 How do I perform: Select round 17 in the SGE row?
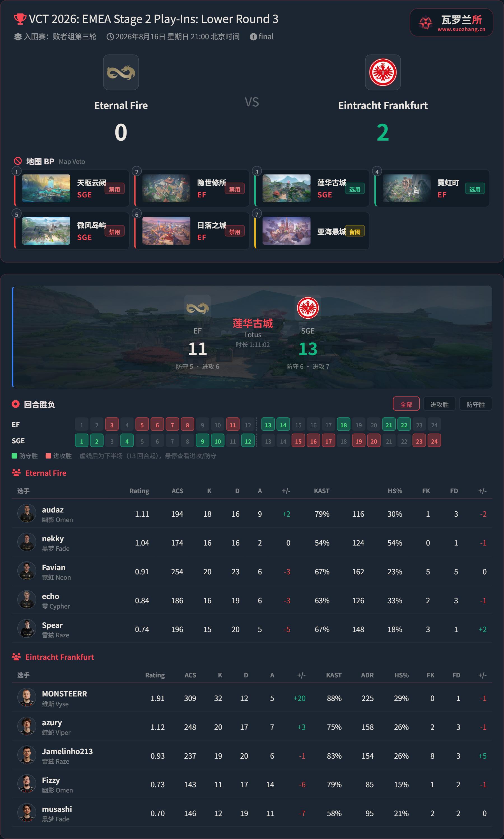tap(328, 441)
